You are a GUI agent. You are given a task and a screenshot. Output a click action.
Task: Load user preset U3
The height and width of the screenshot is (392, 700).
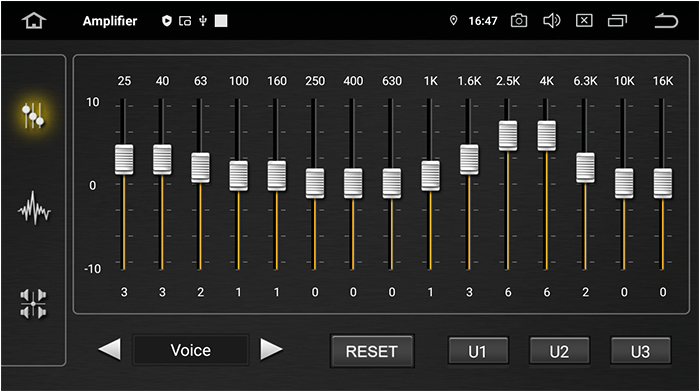pos(641,351)
